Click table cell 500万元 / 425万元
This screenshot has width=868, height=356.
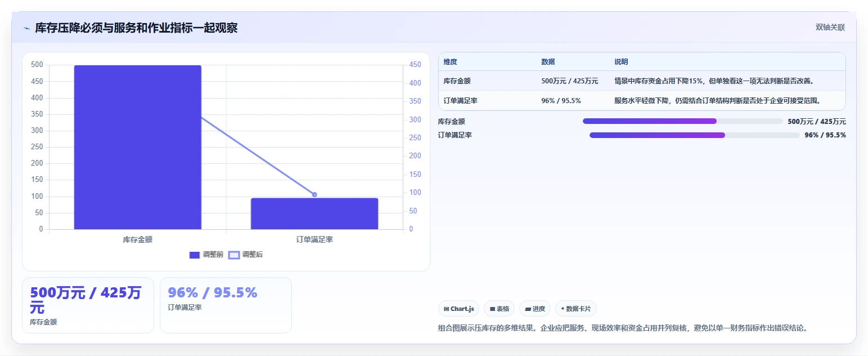[x=570, y=81]
